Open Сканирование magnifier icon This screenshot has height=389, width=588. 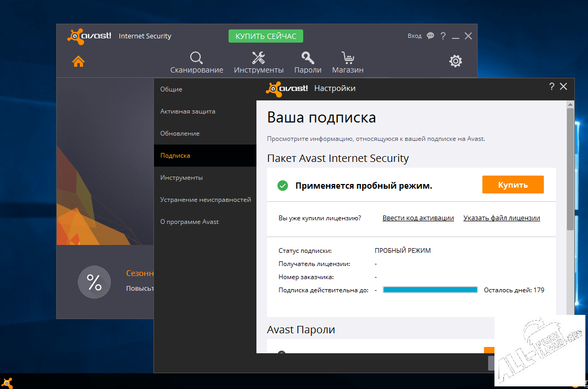pyautogui.click(x=197, y=58)
